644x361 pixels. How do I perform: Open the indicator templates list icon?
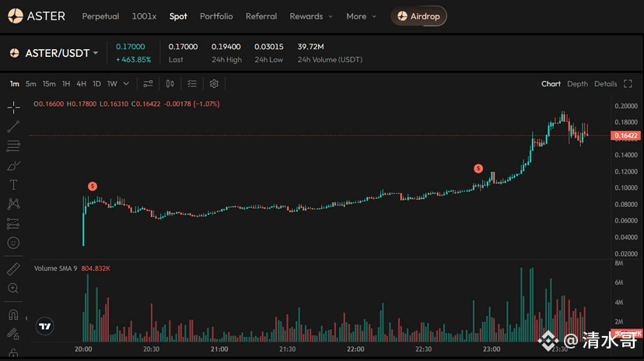click(192, 84)
